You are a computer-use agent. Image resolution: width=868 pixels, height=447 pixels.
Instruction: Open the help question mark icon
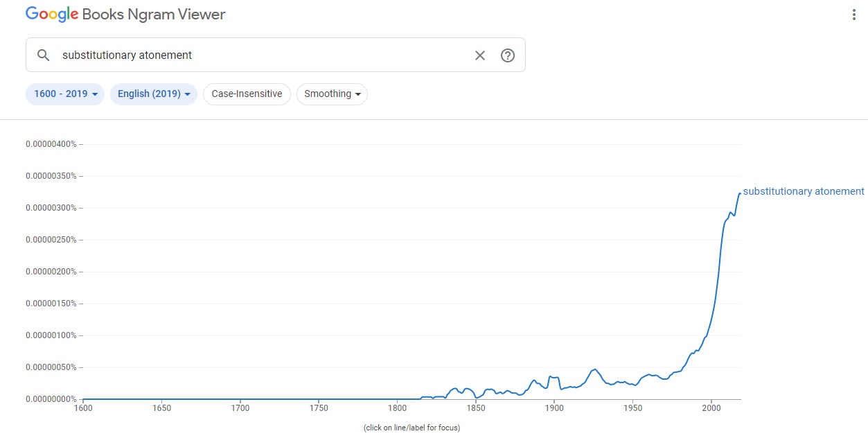click(508, 55)
